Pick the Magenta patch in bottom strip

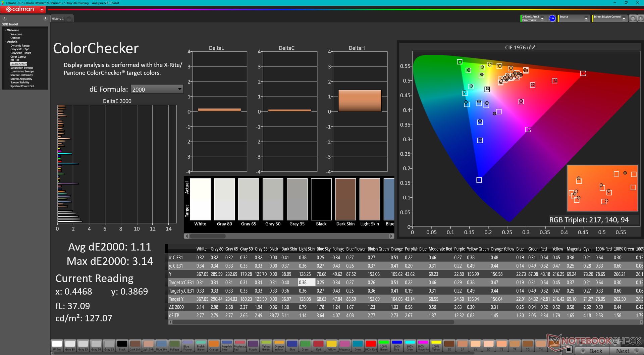click(344, 346)
